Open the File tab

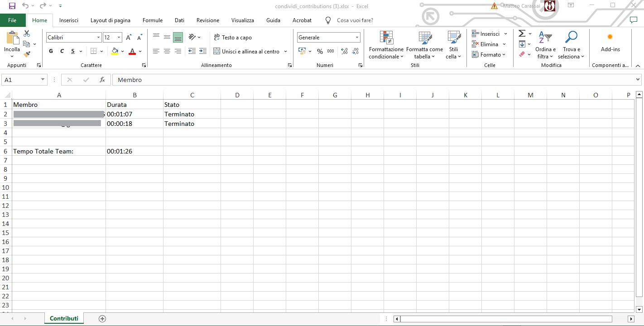point(12,20)
